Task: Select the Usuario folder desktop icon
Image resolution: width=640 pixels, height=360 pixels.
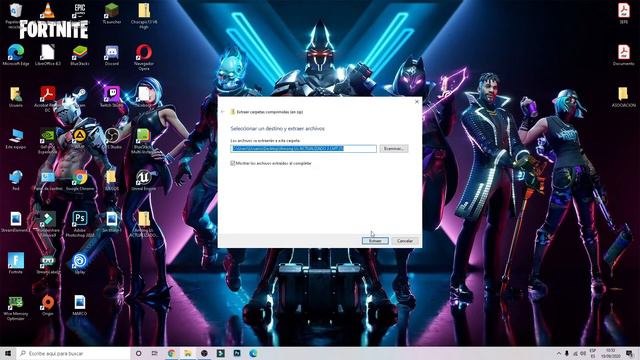Action: pos(16,97)
